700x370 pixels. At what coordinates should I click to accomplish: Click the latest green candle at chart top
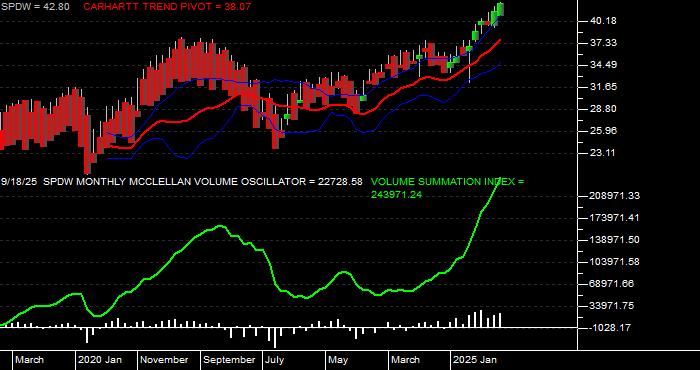[x=500, y=9]
